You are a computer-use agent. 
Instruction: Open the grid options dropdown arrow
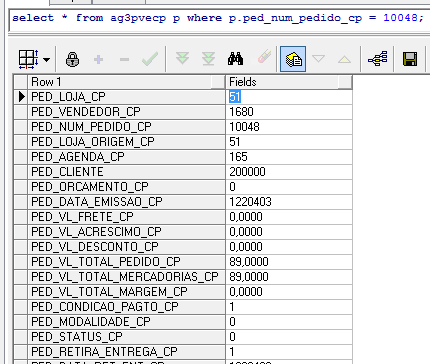pyautogui.click(x=47, y=60)
